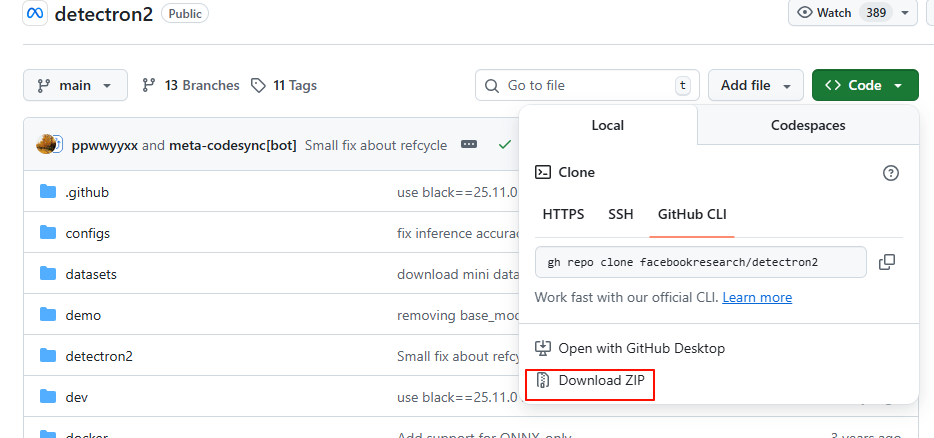This screenshot has height=438, width=934.
Task: Choose Open with GitHub Desktop
Action: coord(630,348)
